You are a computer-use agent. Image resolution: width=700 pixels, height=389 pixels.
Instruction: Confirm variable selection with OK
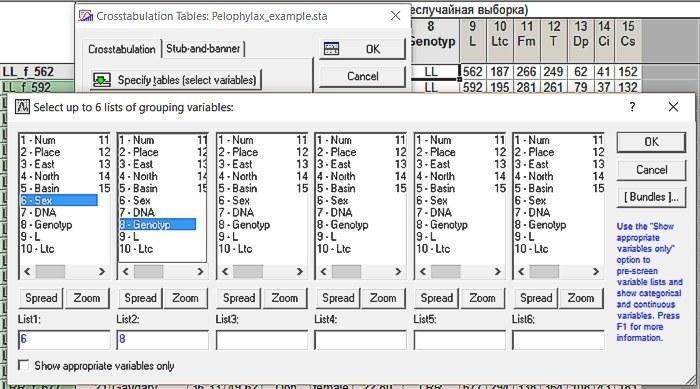coord(651,142)
